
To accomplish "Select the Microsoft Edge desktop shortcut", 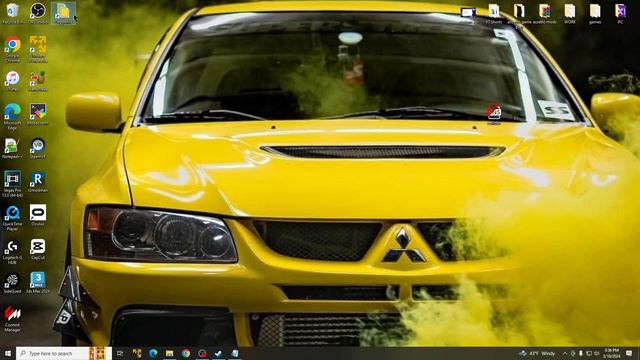I will (x=13, y=116).
